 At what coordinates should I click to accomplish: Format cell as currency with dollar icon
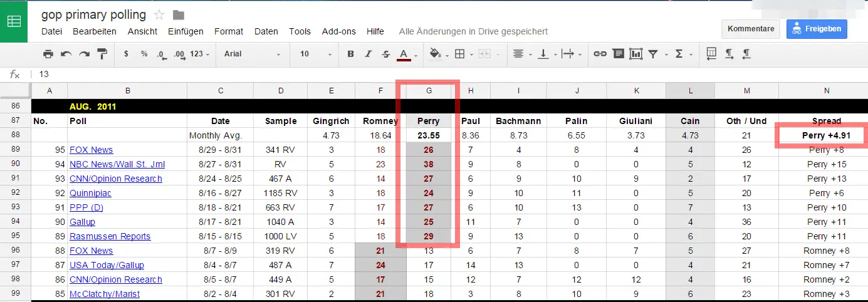[x=126, y=54]
